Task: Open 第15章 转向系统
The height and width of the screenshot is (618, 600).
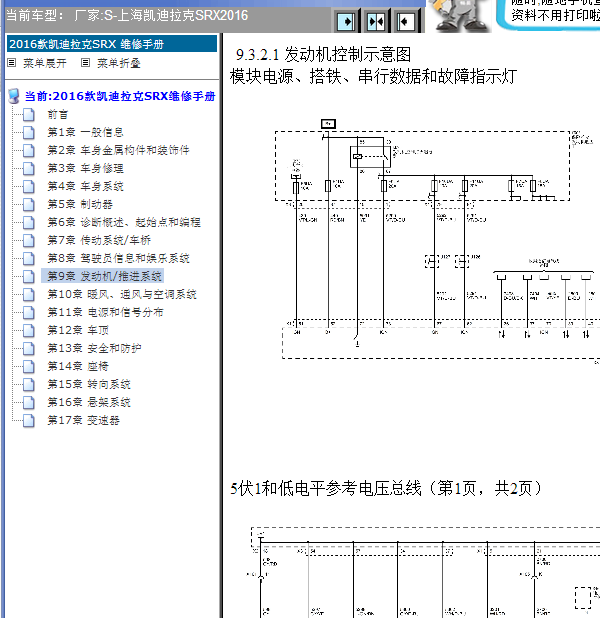Action: point(89,384)
